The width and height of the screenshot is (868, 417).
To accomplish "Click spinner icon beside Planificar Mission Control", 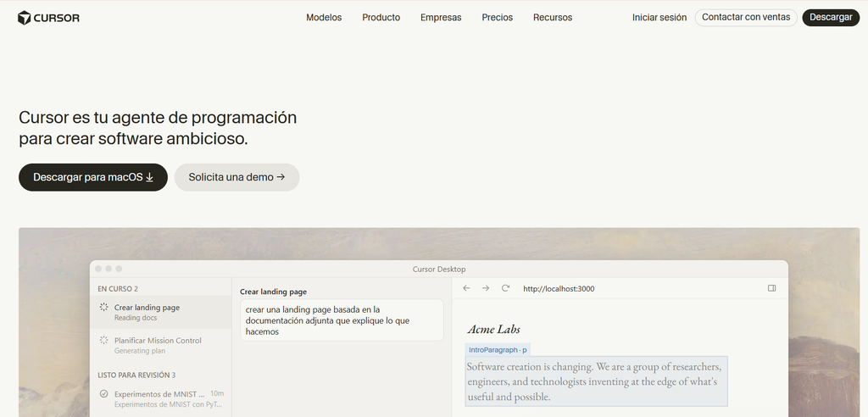I will tap(103, 340).
